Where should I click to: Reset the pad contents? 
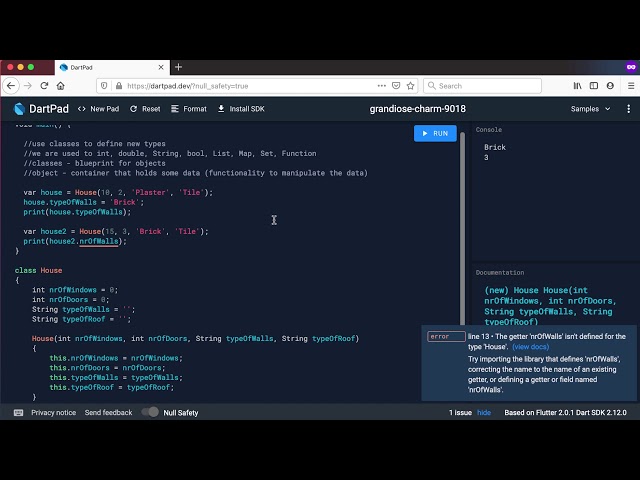(145, 109)
